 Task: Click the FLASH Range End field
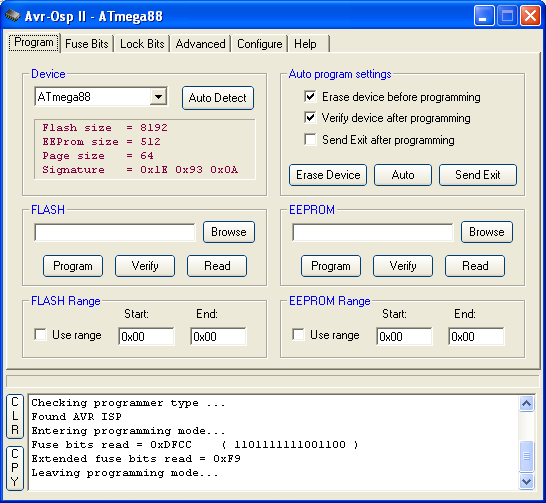tap(218, 336)
